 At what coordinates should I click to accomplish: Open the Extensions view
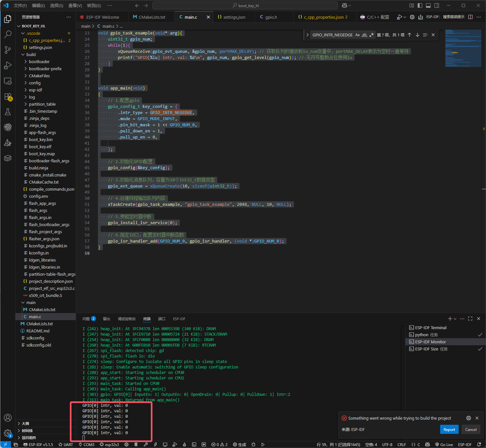coord(8,96)
